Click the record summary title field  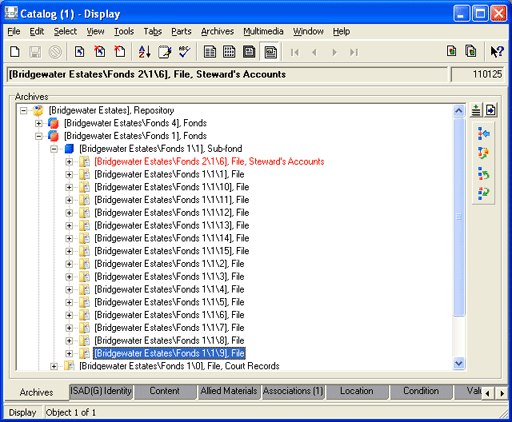(228, 74)
